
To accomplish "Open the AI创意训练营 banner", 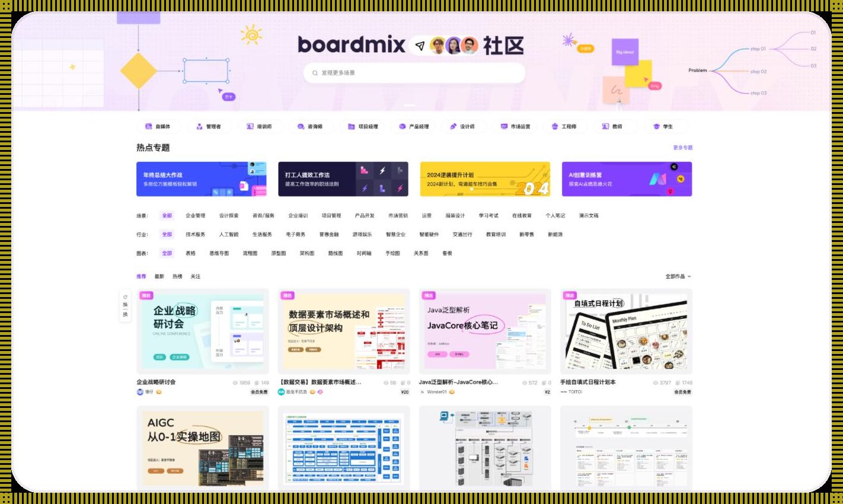I will pyautogui.click(x=627, y=179).
